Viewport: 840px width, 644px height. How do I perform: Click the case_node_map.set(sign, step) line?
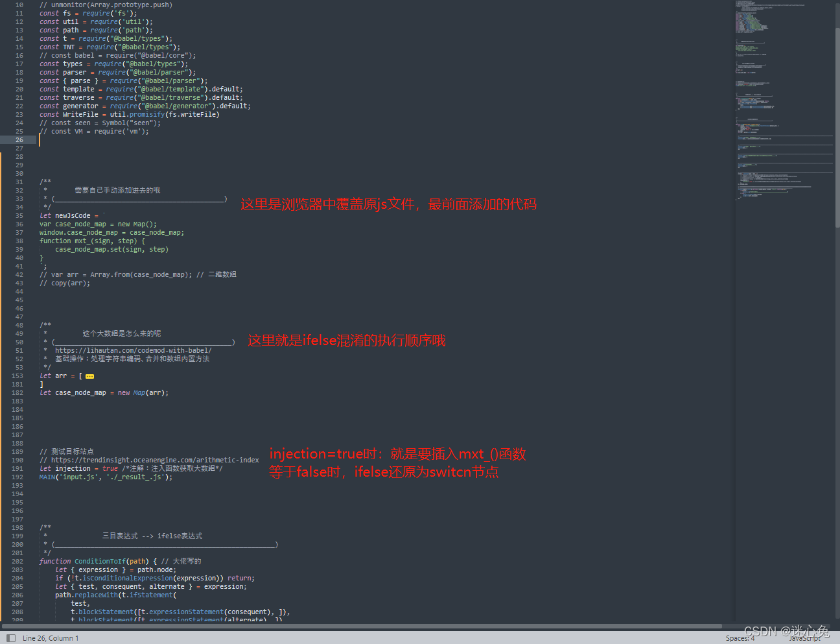point(111,249)
